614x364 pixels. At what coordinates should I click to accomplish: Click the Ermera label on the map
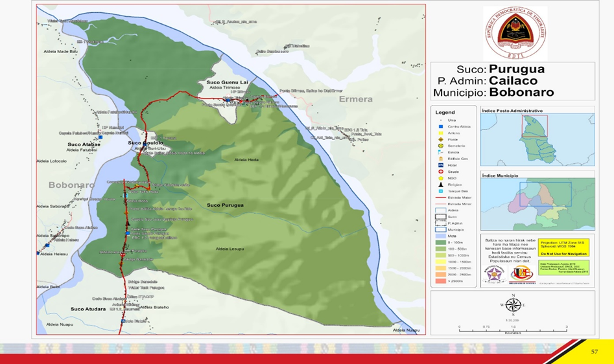tap(356, 99)
